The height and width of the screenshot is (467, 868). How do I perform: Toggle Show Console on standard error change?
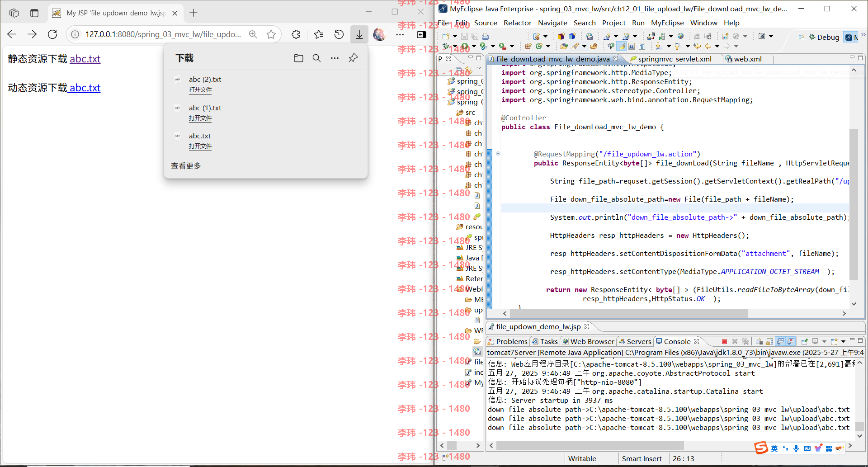click(x=791, y=341)
